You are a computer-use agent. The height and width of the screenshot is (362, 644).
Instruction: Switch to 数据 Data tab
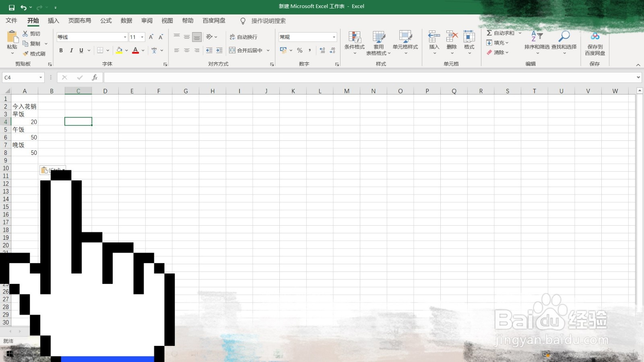126,21
